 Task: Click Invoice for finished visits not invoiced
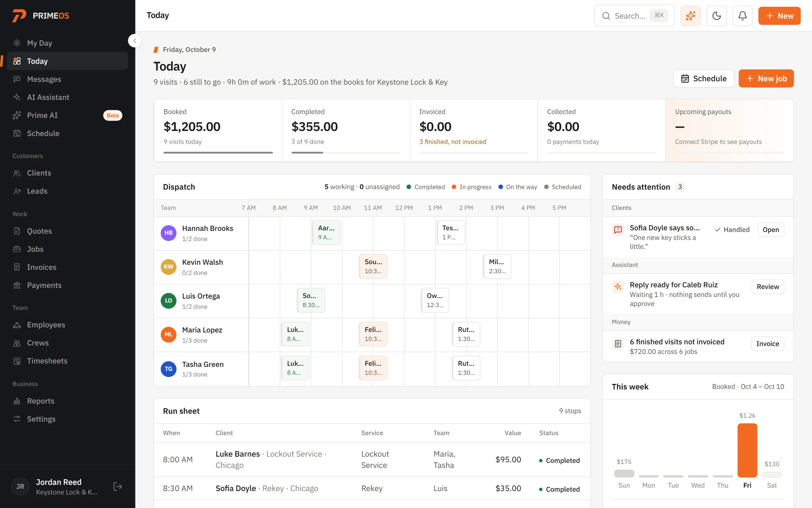click(767, 343)
